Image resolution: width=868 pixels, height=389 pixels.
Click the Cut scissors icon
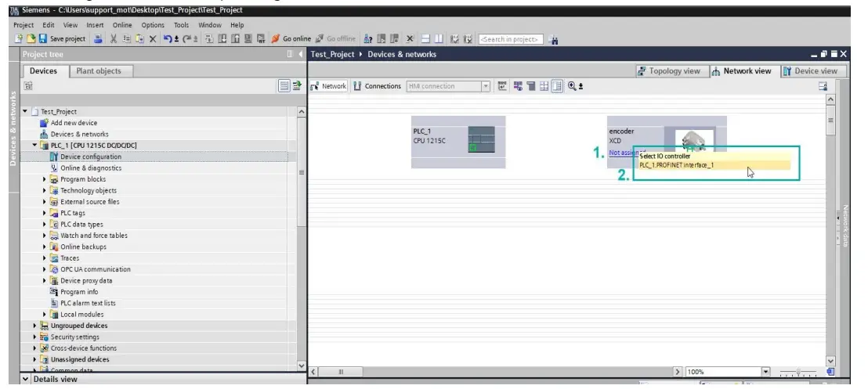point(114,38)
